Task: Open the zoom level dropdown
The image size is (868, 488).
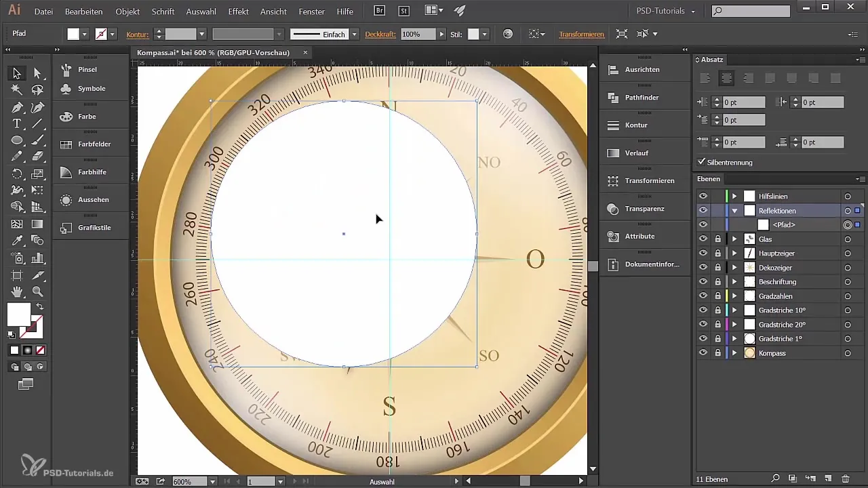Action: click(x=212, y=481)
